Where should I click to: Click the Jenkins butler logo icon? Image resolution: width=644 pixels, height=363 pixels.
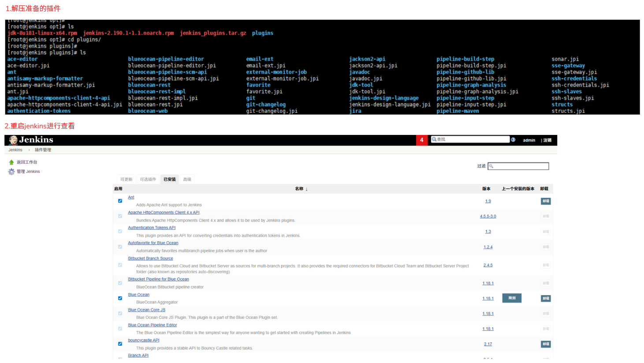tap(13, 140)
